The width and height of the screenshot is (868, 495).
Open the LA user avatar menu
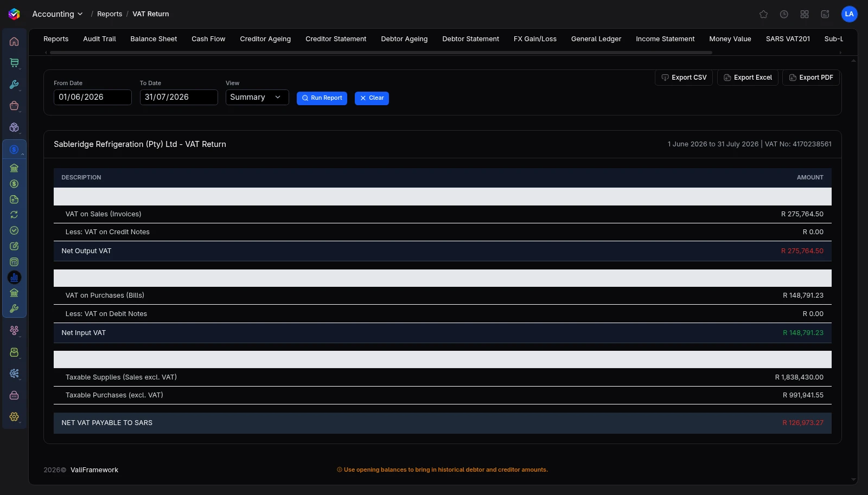click(x=849, y=14)
